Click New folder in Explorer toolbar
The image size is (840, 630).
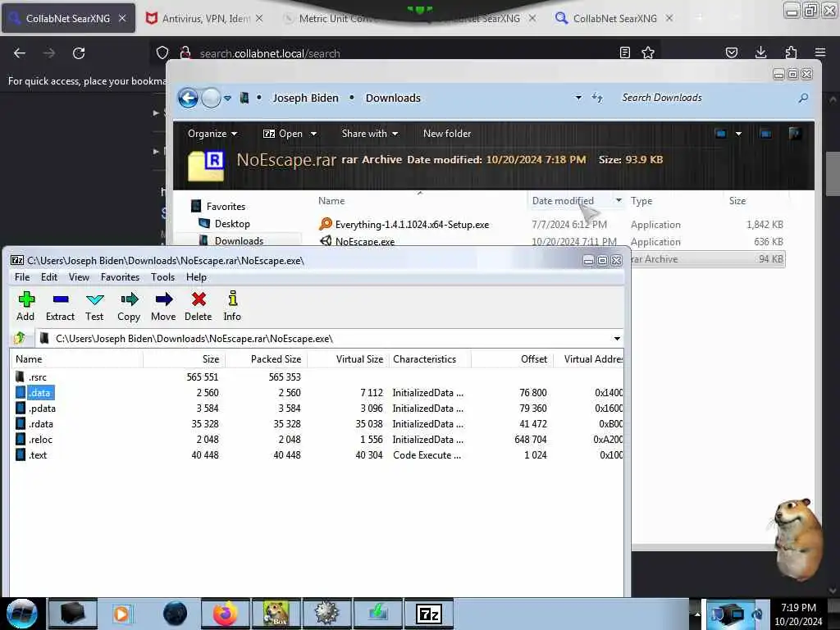(447, 134)
